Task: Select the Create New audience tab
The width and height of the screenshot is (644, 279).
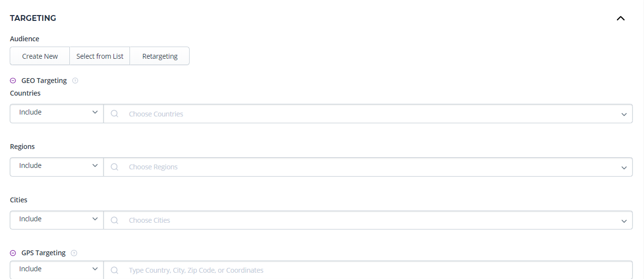Action: pyautogui.click(x=40, y=56)
